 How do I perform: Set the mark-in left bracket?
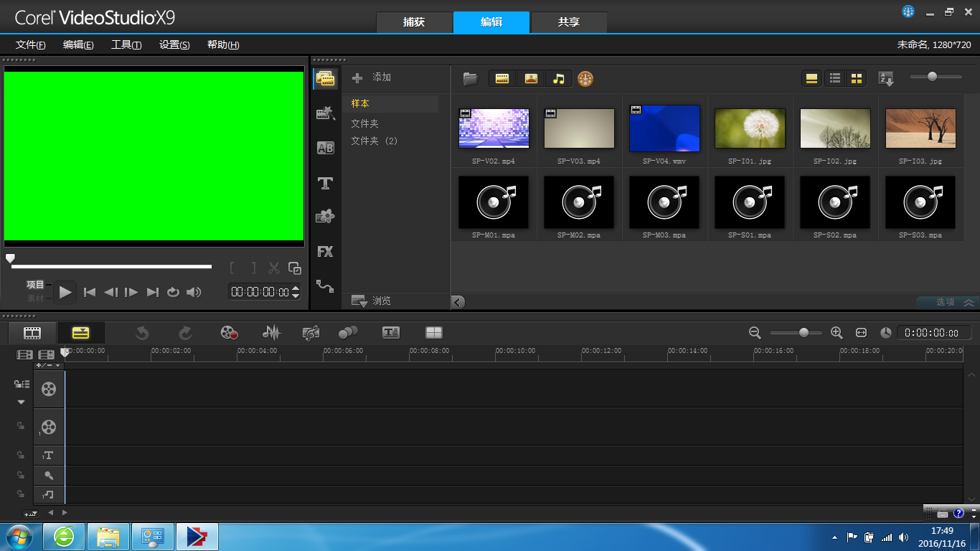pyautogui.click(x=232, y=268)
